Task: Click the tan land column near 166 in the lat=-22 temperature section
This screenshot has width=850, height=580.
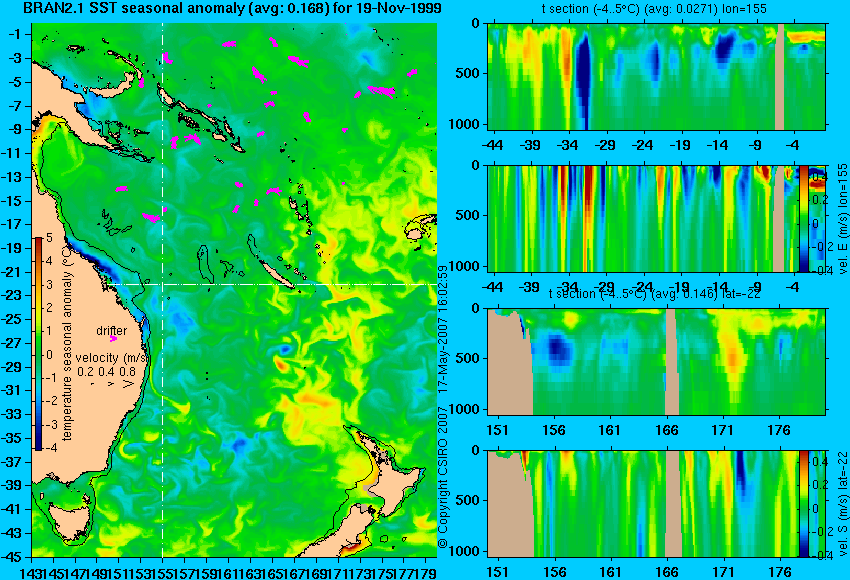Action: (671, 362)
